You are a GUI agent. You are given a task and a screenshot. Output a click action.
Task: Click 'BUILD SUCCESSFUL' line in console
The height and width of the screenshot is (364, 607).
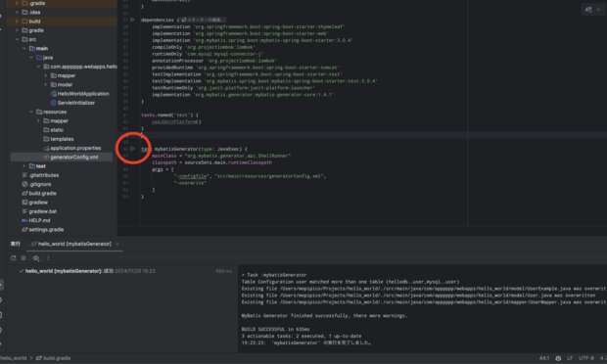pyautogui.click(x=276, y=329)
